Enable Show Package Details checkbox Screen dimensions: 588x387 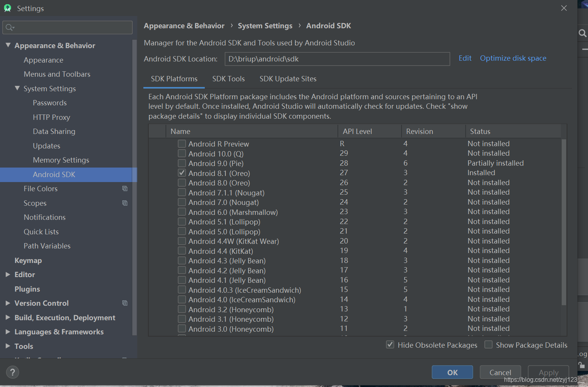488,345
